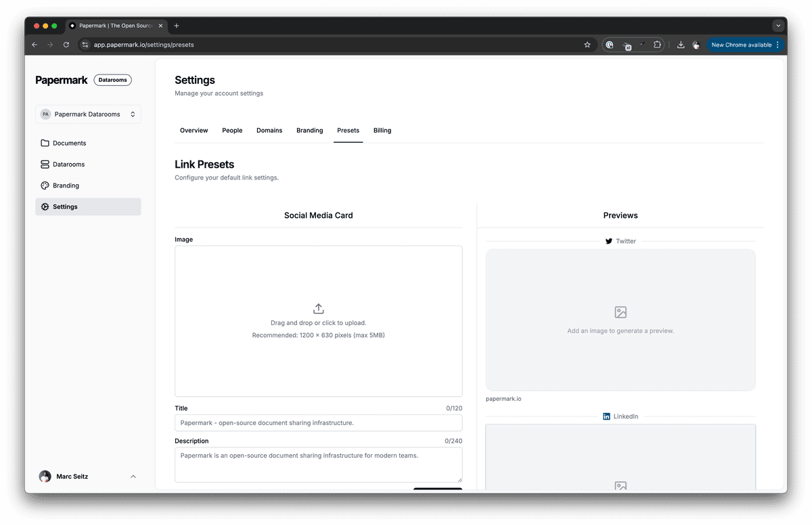Reload the page in Chrome
This screenshot has width=812, height=526.
point(66,45)
